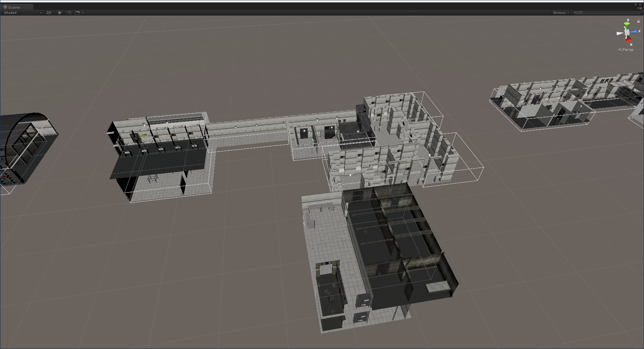
Task: Switch to the Scene tab
Action: (x=17, y=7)
